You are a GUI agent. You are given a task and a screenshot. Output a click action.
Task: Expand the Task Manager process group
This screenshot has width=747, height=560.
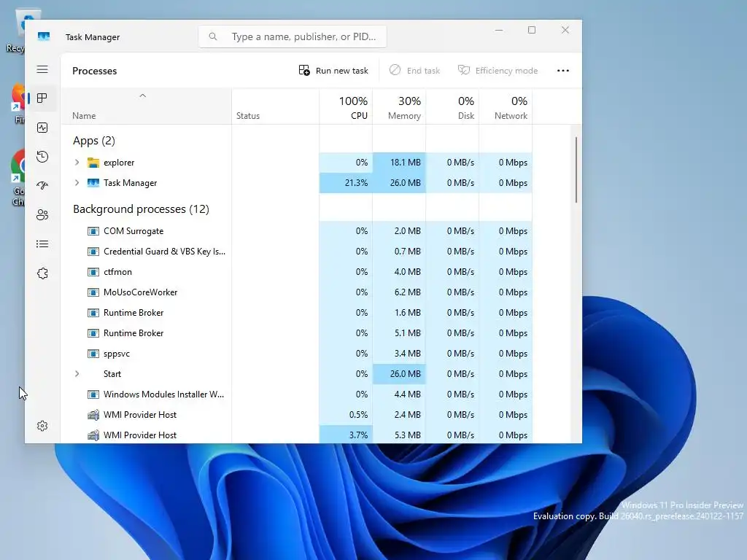point(77,183)
